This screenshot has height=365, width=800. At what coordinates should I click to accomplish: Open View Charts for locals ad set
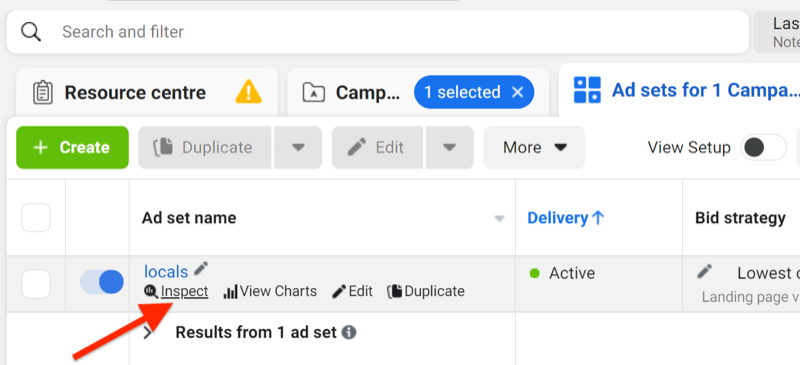(270, 291)
